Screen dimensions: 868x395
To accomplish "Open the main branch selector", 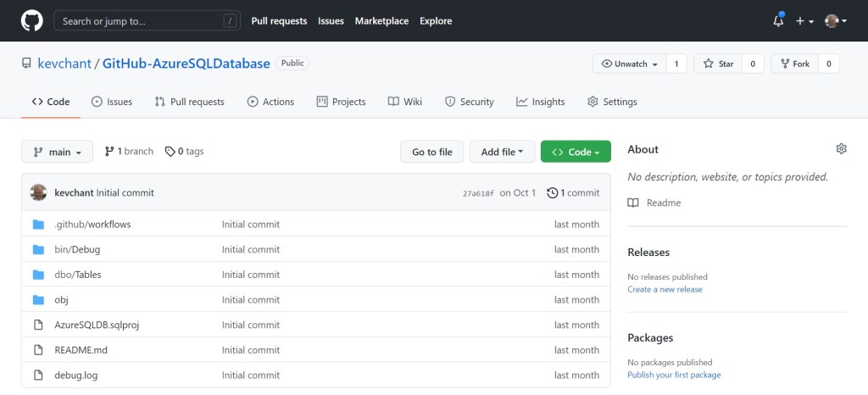I will 57,152.
